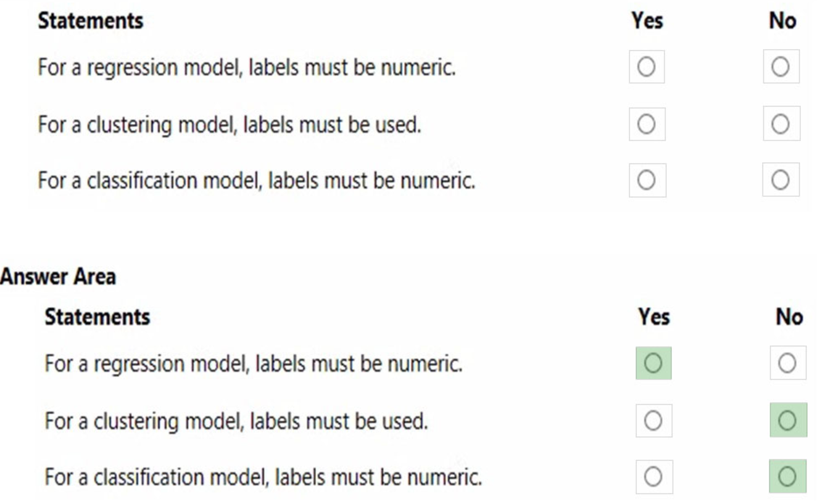Click unhighlighted Yes radio for clustering in Answer Area
Viewport: 817px width, 504px height.
[653, 421]
